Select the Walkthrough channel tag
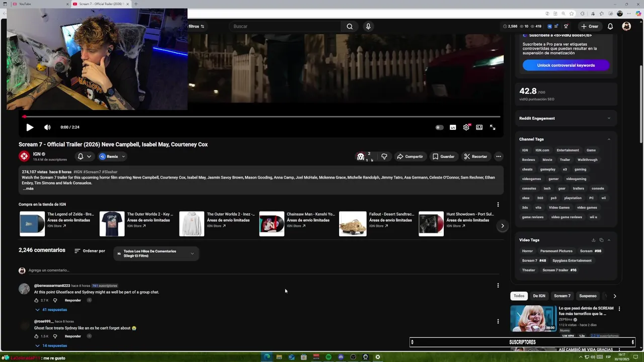This screenshot has width=644, height=362. tap(588, 160)
